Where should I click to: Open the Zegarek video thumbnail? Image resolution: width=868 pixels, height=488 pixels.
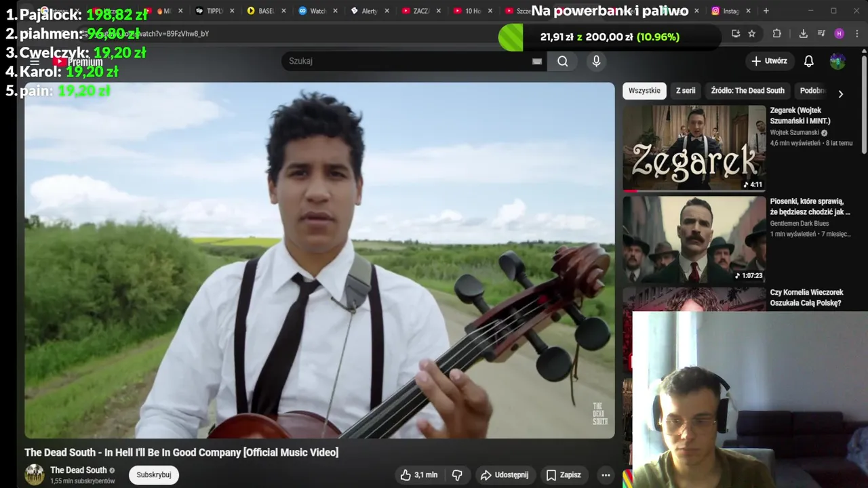[x=694, y=148]
